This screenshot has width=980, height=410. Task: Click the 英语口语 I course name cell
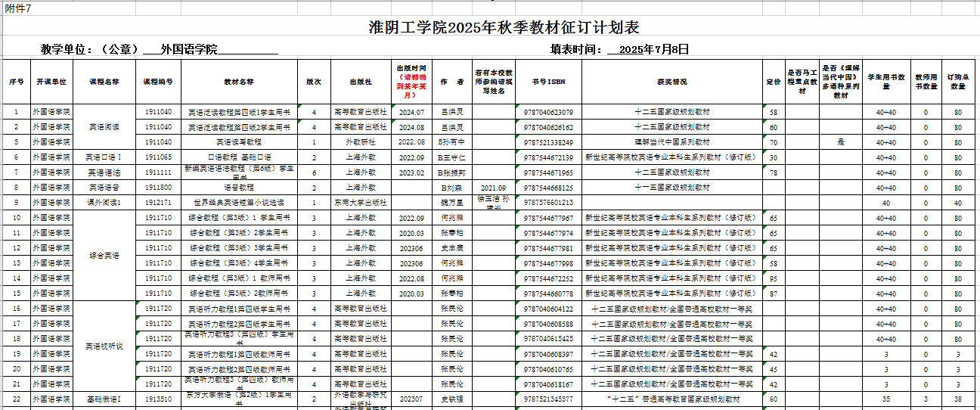click(x=104, y=157)
